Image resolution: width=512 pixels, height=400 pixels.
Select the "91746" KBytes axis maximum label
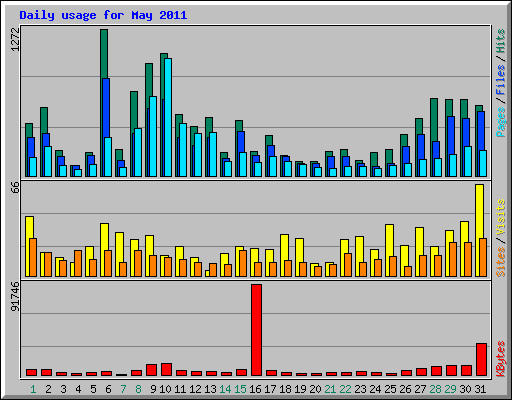[15, 297]
